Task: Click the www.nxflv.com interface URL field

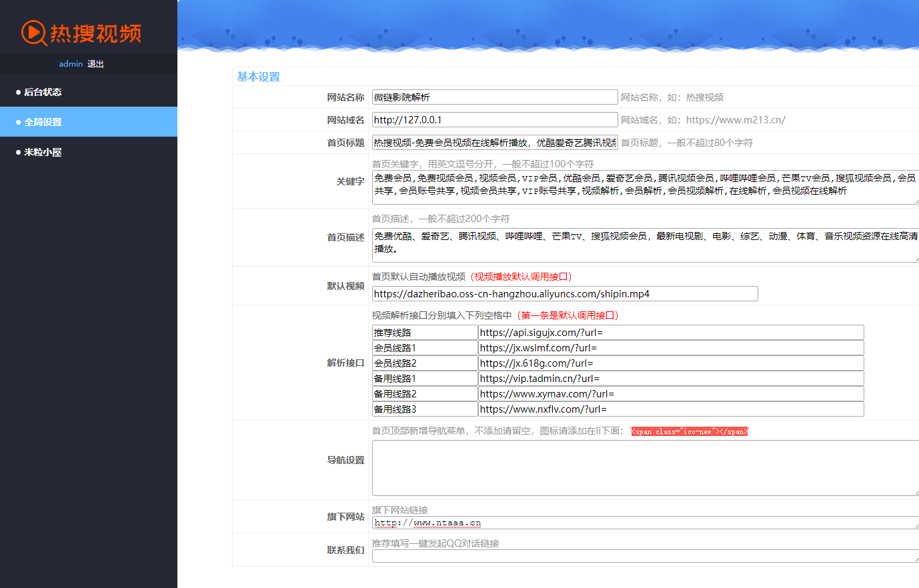Action: click(x=670, y=409)
